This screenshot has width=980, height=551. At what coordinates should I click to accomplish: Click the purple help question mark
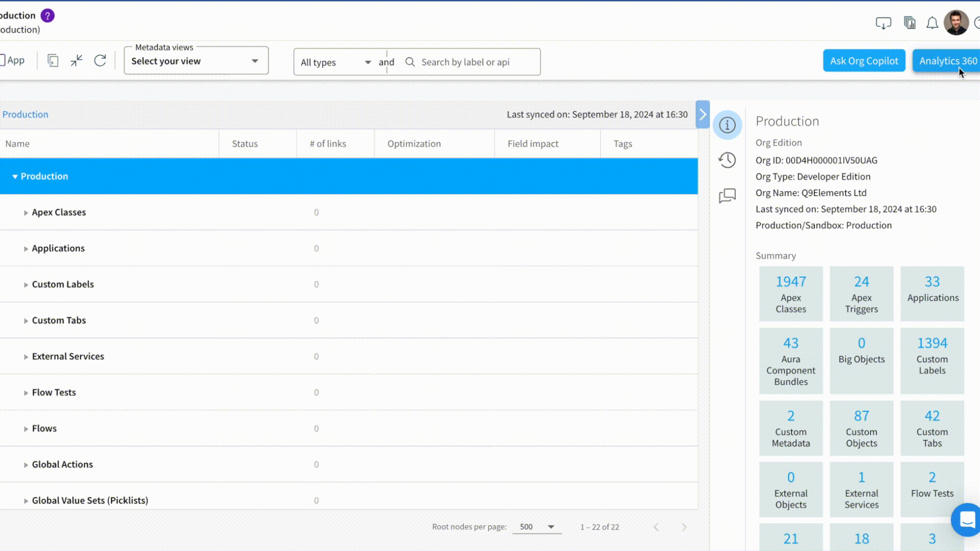tap(47, 15)
